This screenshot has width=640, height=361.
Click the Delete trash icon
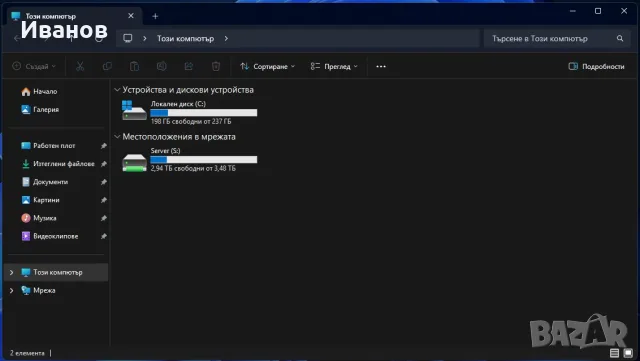pyautogui.click(x=216, y=66)
